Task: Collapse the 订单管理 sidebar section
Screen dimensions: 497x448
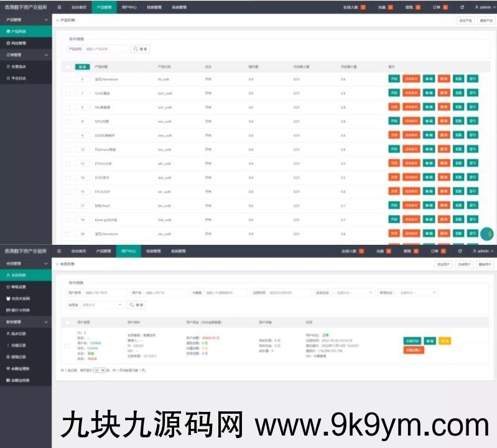Action: pyautogui.click(x=45, y=55)
